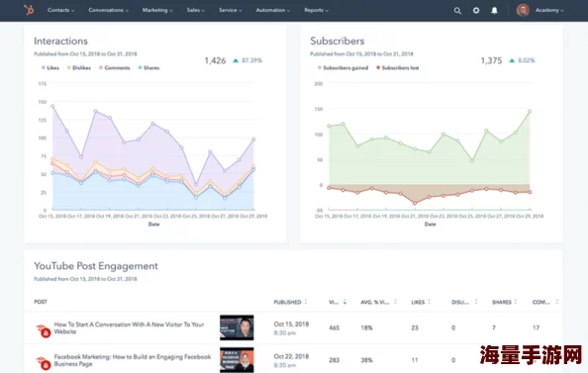The image size is (588, 373).
Task: Open the Automation menu
Action: [272, 10]
